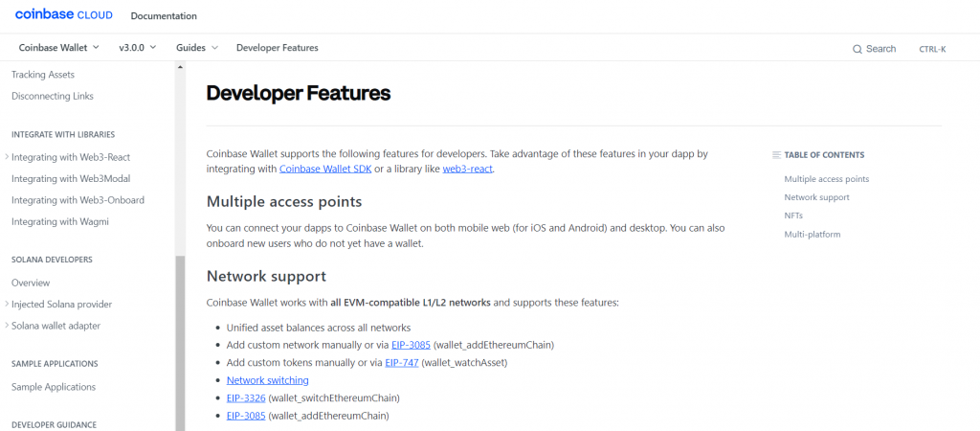The image size is (980, 431).
Task: Click the search magnifier icon
Action: [857, 49]
